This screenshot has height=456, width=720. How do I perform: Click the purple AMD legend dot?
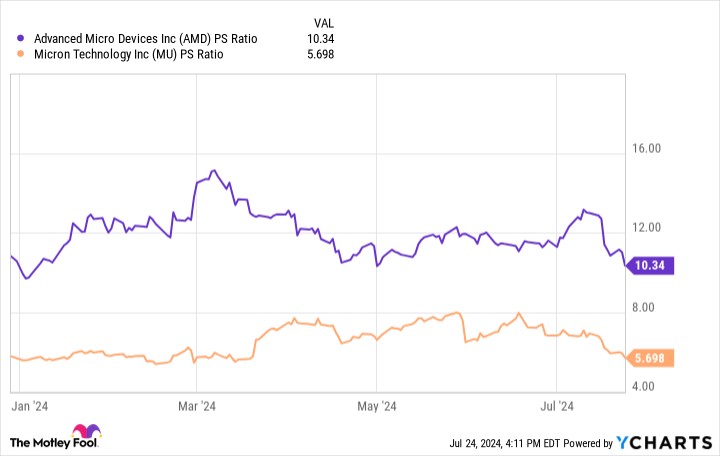tap(21, 39)
